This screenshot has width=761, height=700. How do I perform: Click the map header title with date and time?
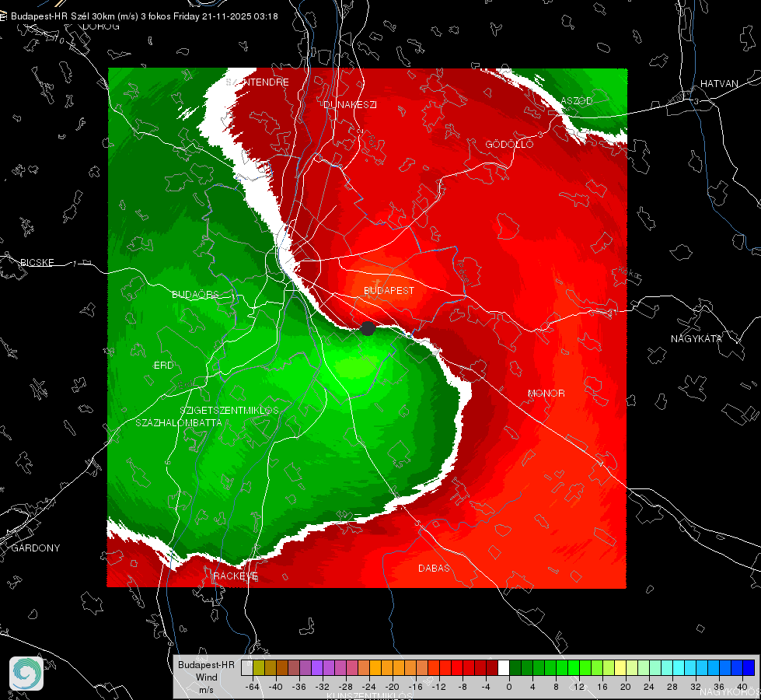(x=144, y=16)
